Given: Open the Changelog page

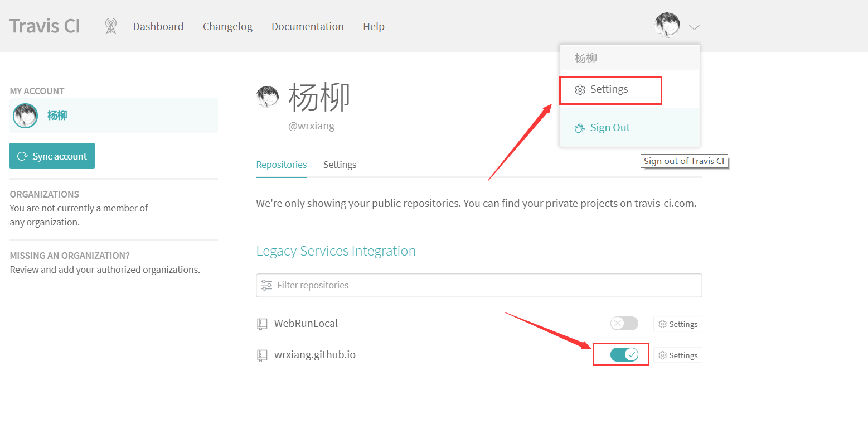Looking at the screenshot, I should pos(227,26).
